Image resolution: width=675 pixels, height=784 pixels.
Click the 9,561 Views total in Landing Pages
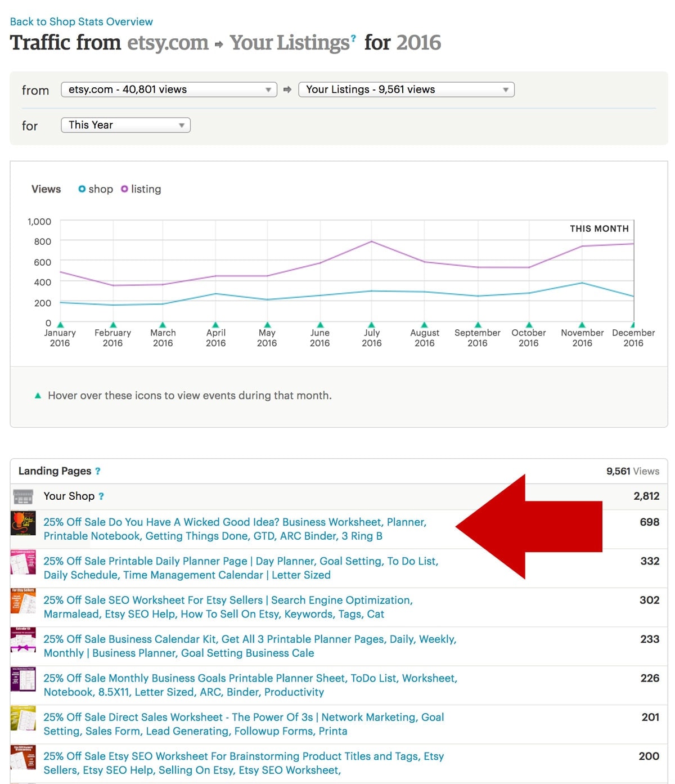coord(633,471)
